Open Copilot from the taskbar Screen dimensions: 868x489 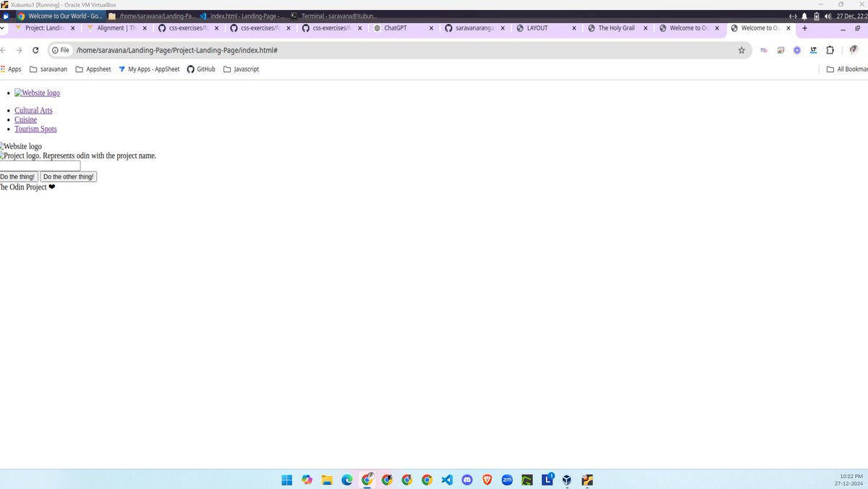pos(307,480)
